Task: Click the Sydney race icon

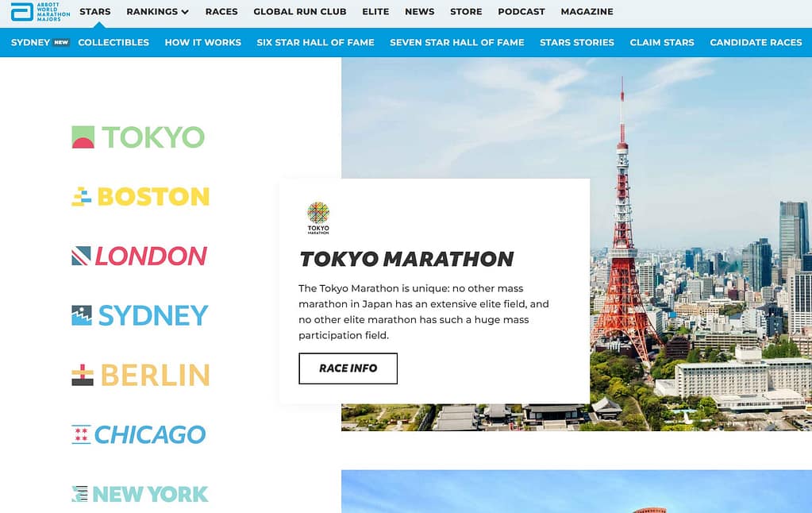Action: pos(82,315)
